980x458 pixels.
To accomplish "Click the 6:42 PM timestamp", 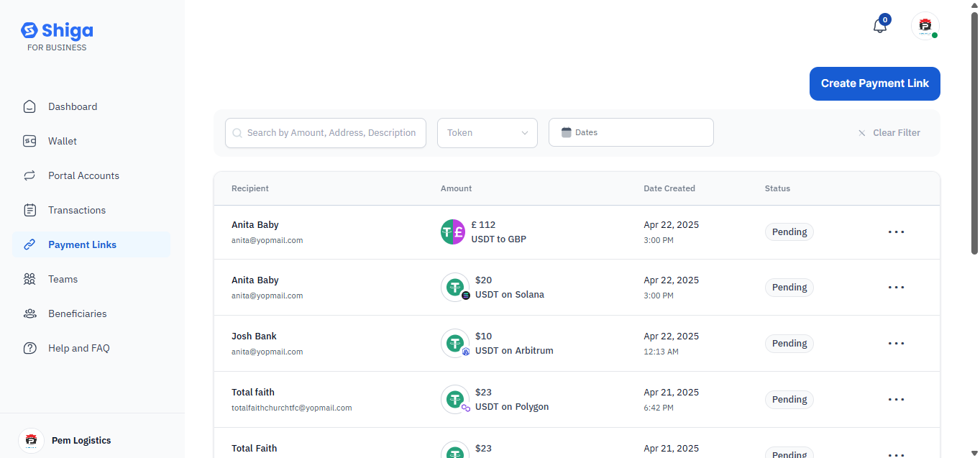I will click(x=659, y=408).
